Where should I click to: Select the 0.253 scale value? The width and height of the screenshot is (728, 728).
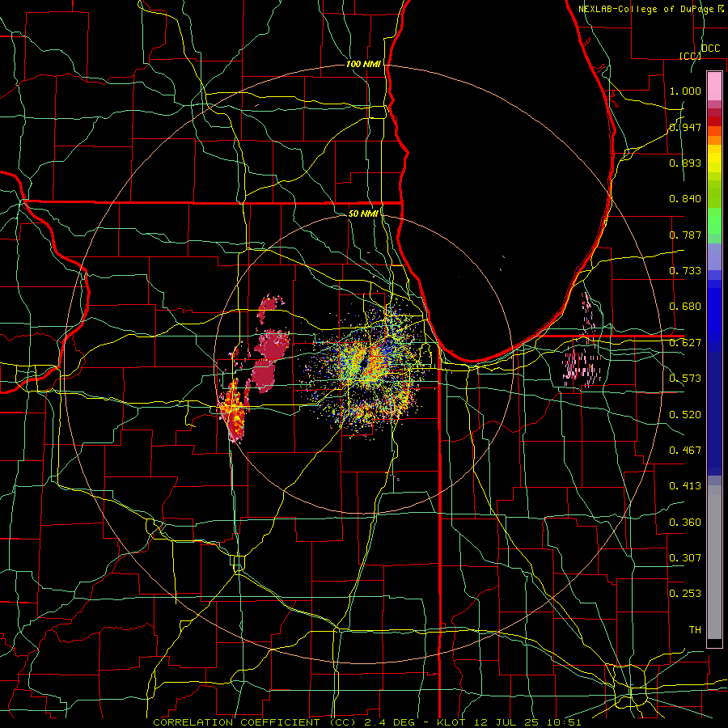click(x=685, y=594)
